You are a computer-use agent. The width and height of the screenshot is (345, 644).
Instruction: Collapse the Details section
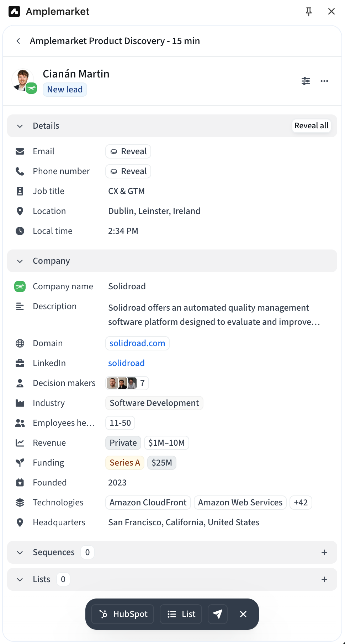pyautogui.click(x=20, y=126)
